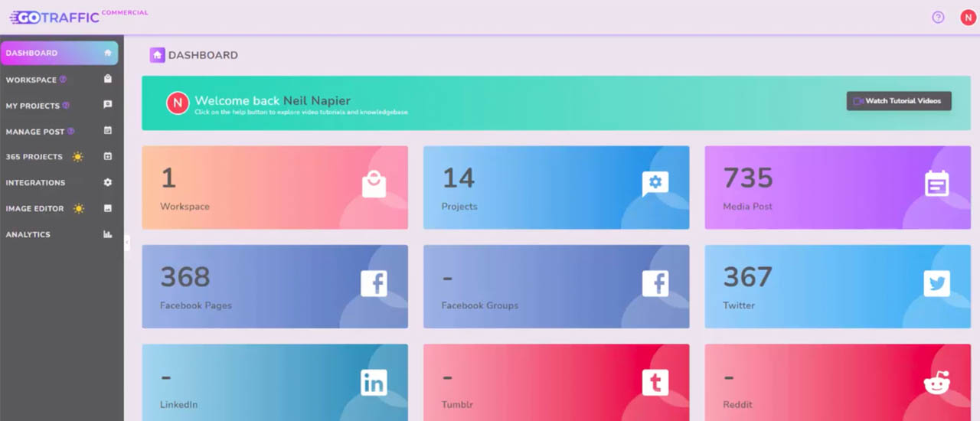Select Dashboard in the sidebar menu
This screenshot has width=980, height=421.
pos(59,53)
